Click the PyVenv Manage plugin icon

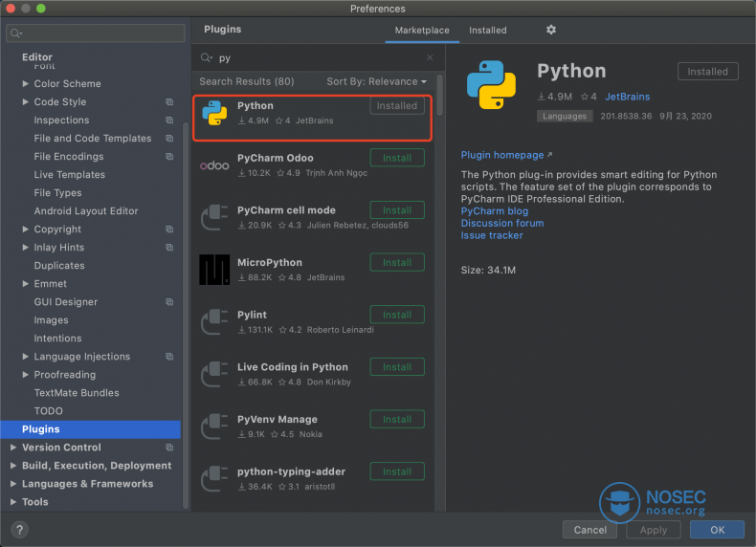pos(214,427)
